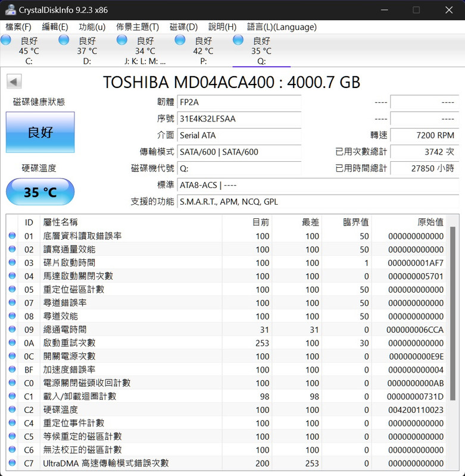Click the status dot for attribute 09

click(x=12, y=329)
